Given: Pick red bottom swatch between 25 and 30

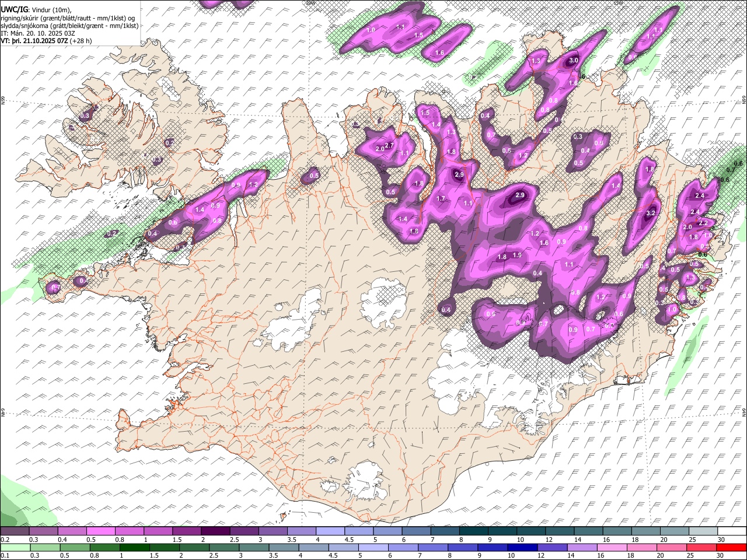Looking at the screenshot, I should coord(701,547).
